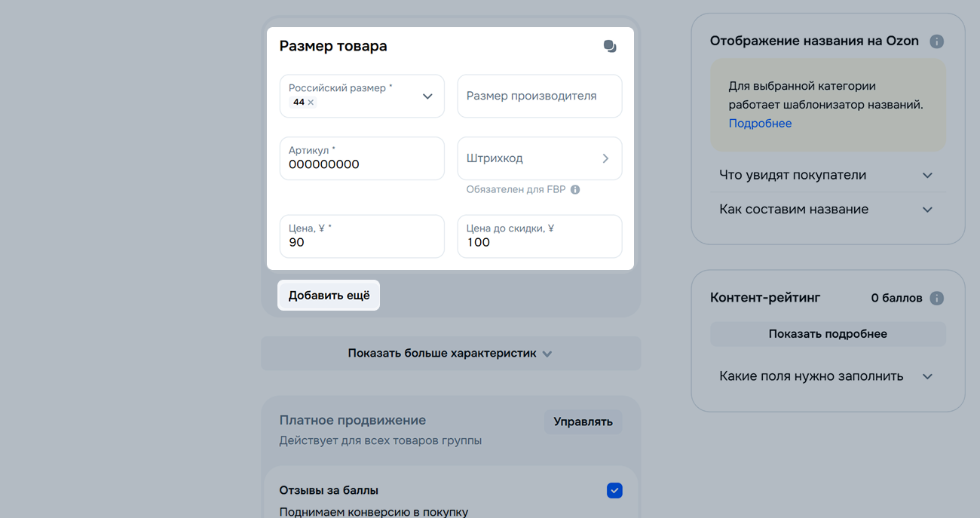The image size is (980, 518).
Task: Click the copy icon in Размер товара header
Action: (610, 47)
